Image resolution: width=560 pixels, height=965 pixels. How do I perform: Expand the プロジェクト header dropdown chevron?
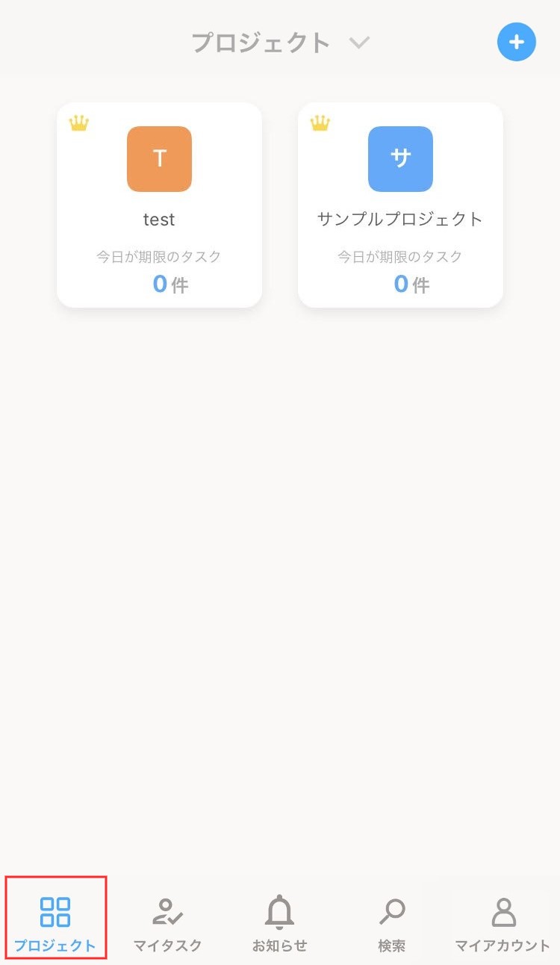360,43
